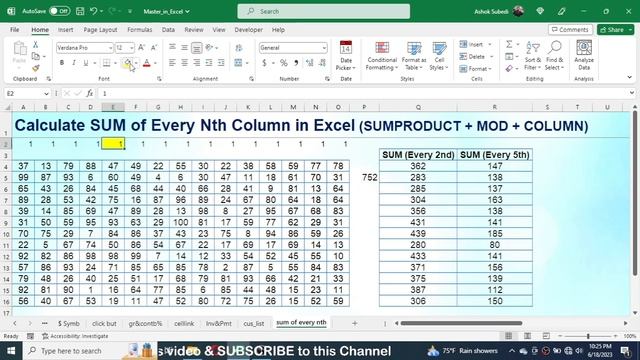Open the click but sheet tab
This screenshot has height=360, width=640.
pos(104,323)
